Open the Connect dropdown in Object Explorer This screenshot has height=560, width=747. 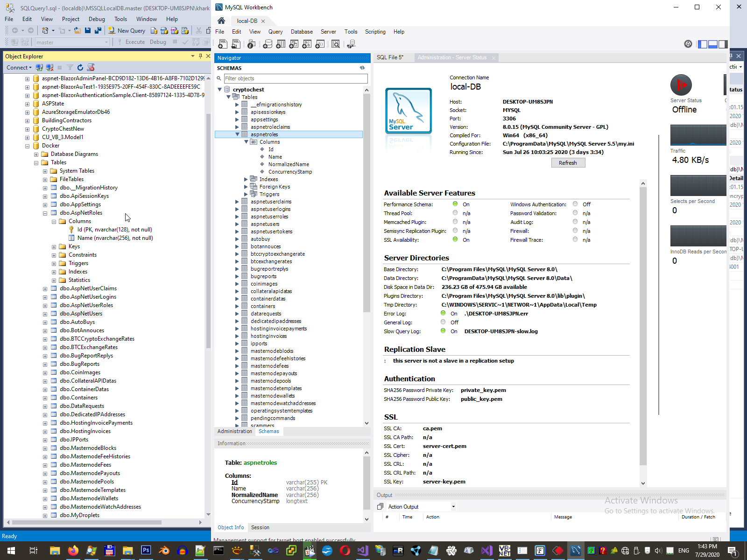[19, 68]
